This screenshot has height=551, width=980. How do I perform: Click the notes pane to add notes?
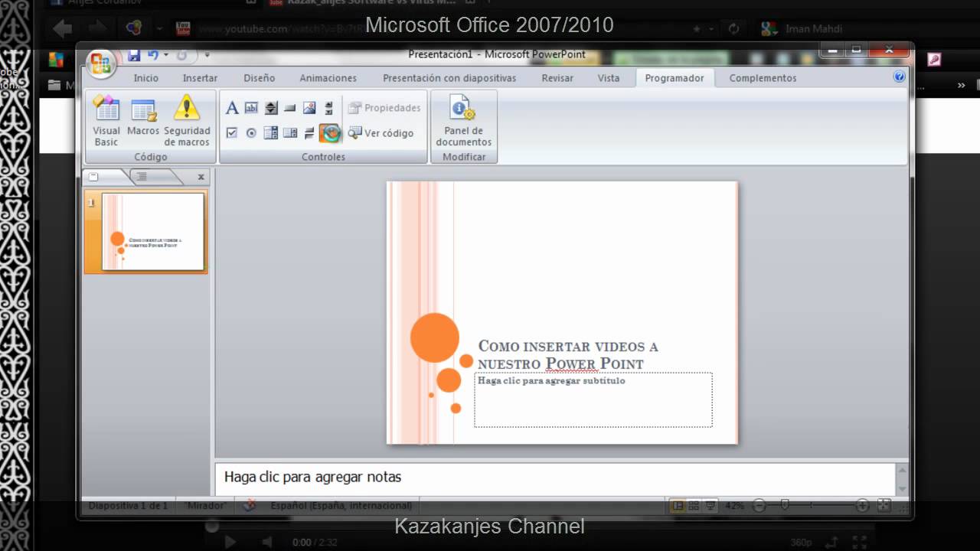click(x=555, y=478)
